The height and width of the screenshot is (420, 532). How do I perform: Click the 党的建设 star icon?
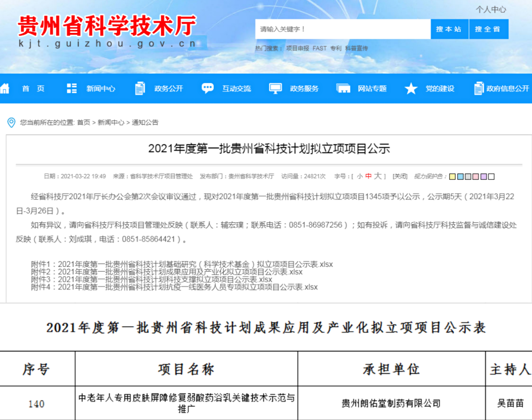[411, 88]
